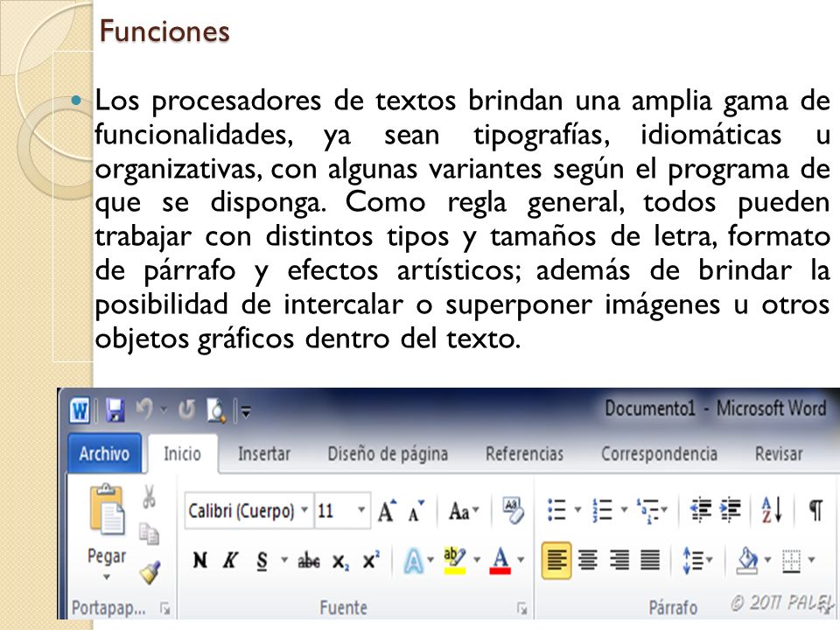Toggle bold with the N button
The width and height of the screenshot is (840, 630).
point(199,561)
